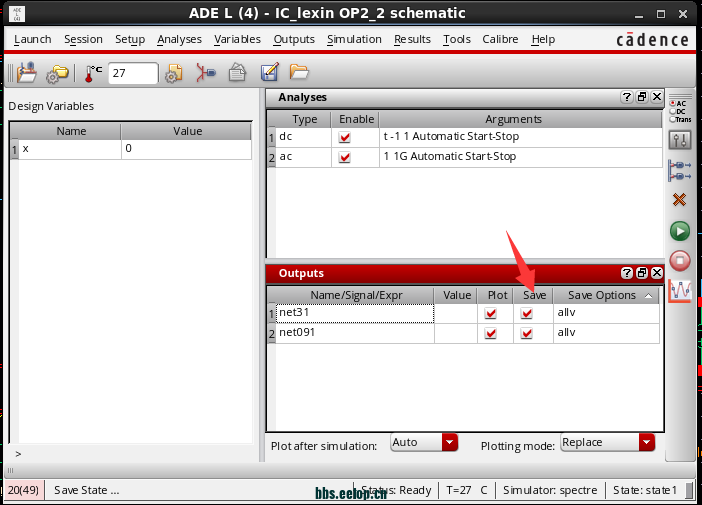Toggle Save checkbox for net091
This screenshot has height=505, width=702.
pos(527,333)
